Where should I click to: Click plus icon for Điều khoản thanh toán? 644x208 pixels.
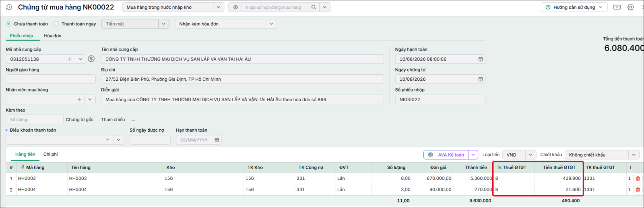[x=108, y=140]
